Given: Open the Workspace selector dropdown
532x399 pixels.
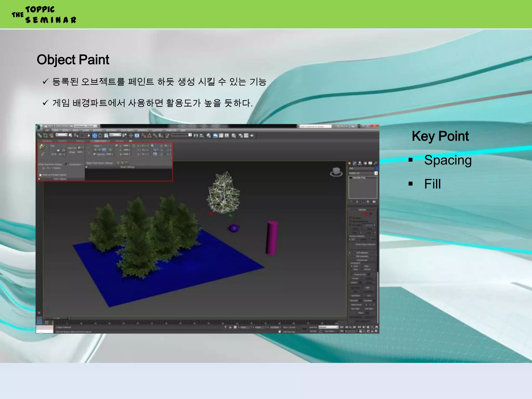Looking at the screenshot, I should point(85,126).
